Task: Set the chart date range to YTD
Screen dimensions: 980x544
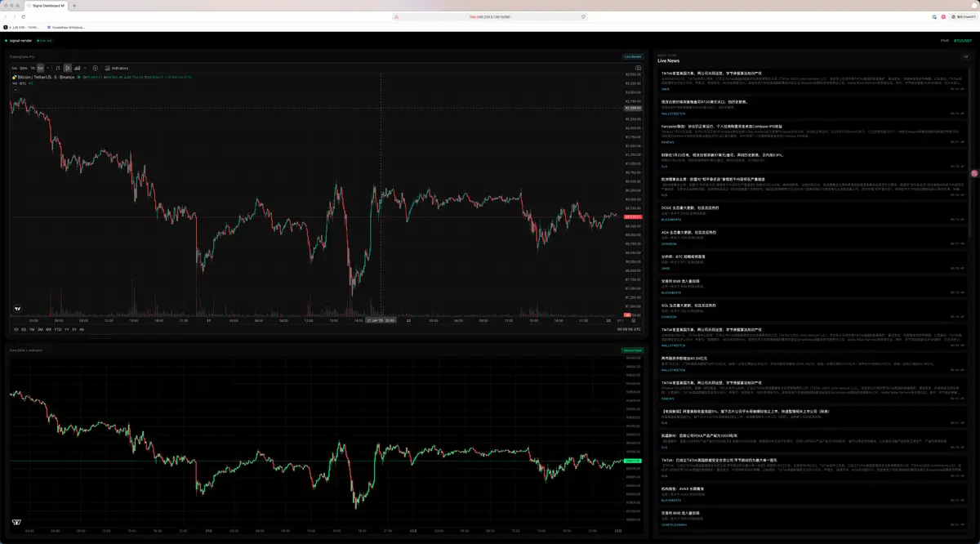Action: coord(57,329)
